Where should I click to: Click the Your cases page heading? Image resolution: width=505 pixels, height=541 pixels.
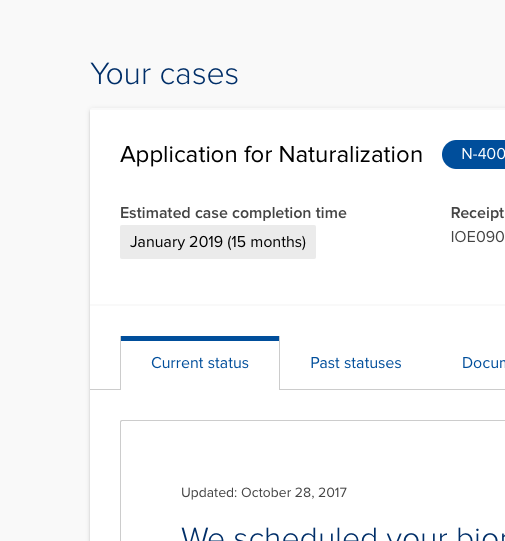tap(164, 74)
